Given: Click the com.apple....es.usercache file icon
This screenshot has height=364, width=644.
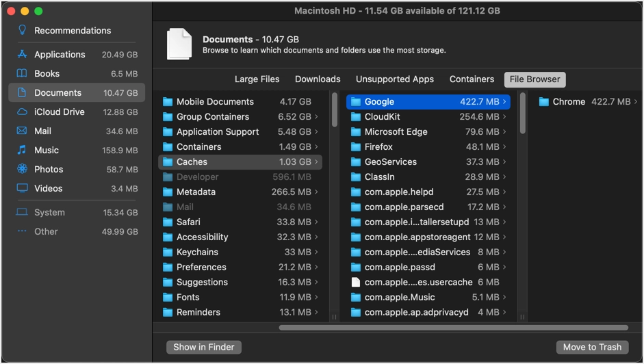Looking at the screenshot, I should (356, 283).
